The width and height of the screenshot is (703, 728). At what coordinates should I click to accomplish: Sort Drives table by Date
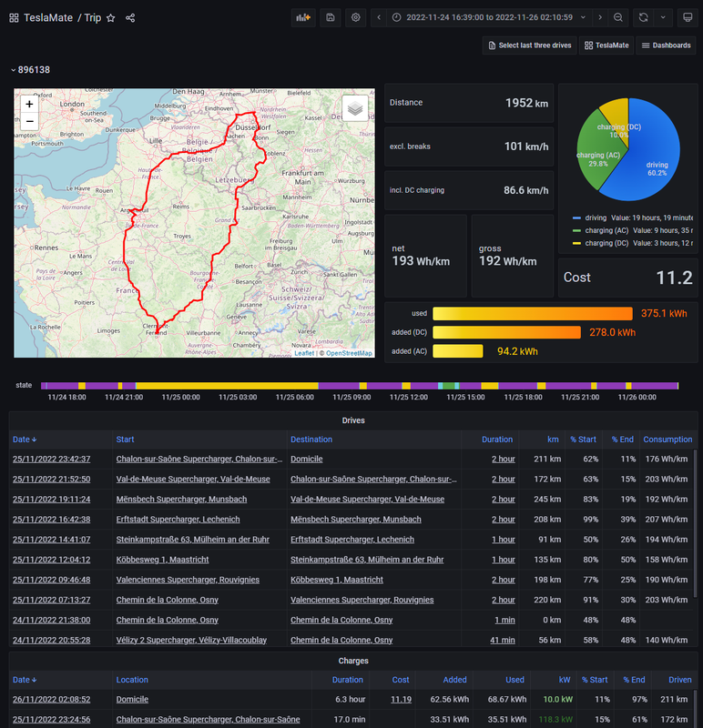coord(25,440)
